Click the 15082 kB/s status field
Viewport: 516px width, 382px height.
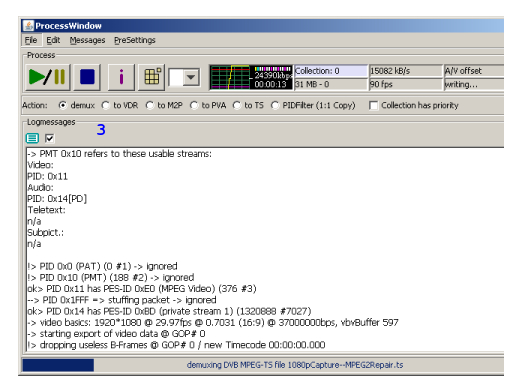pyautogui.click(x=405, y=71)
